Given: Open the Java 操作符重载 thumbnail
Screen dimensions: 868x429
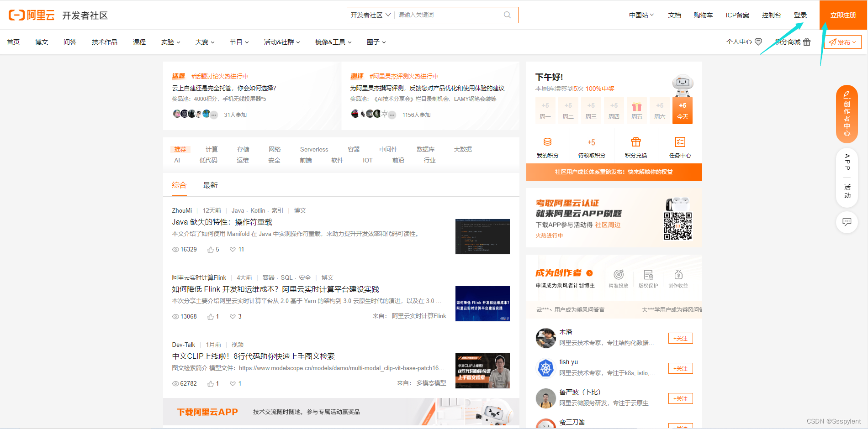Looking at the screenshot, I should pos(482,236).
